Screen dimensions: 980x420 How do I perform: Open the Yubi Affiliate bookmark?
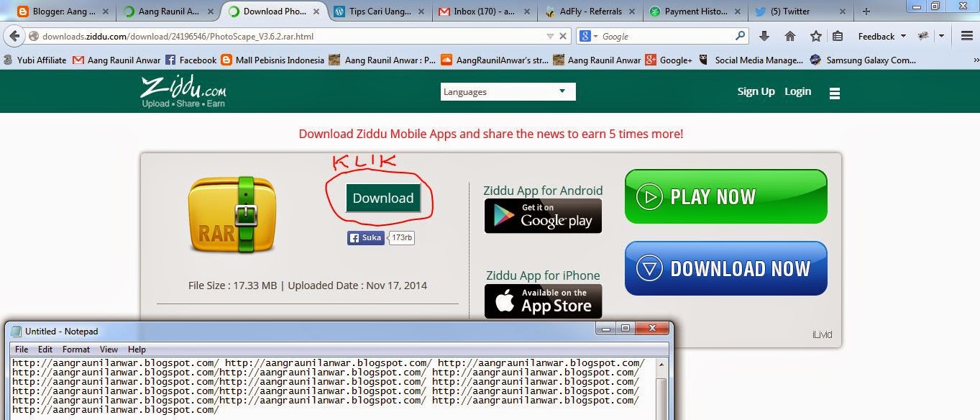click(x=35, y=60)
